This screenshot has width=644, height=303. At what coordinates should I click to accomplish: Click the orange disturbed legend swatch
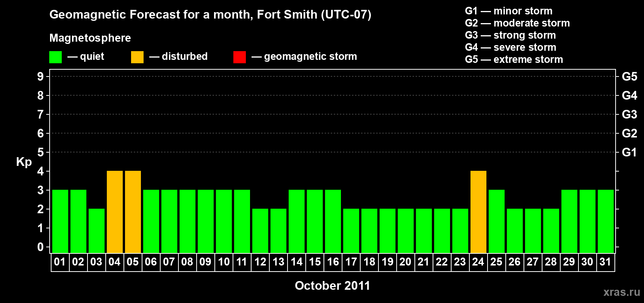point(138,57)
